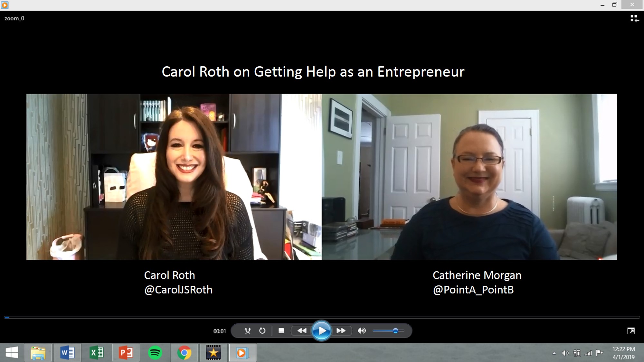Open Spotify from the taskbar
The image size is (644, 362).
(155, 353)
